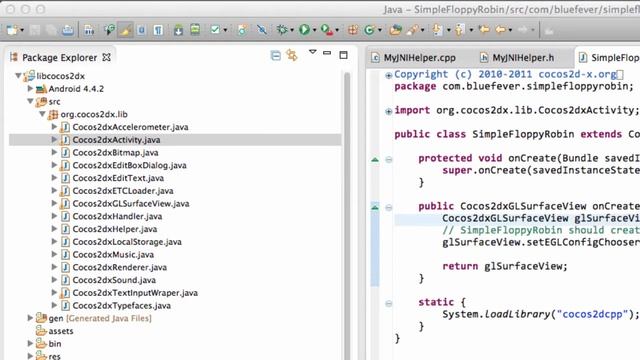Open External Tools dropdown arrow
The height and width of the screenshot is (360, 640).
pyautogui.click(x=337, y=30)
